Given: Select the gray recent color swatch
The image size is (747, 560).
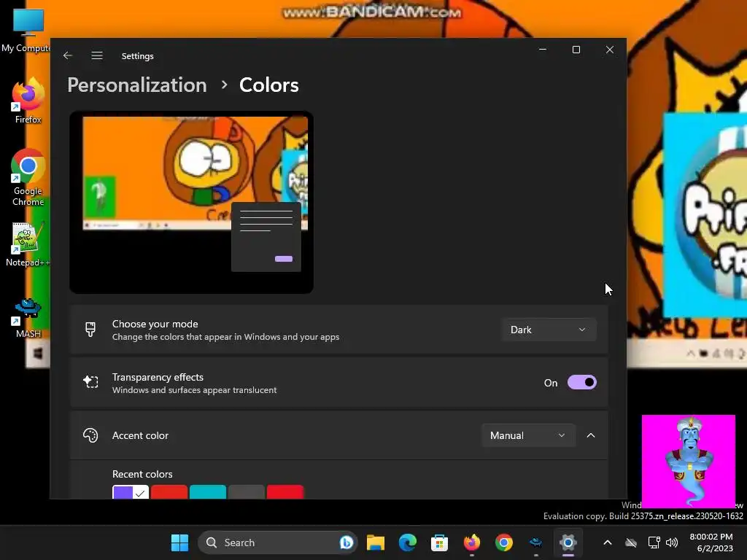Looking at the screenshot, I should pyautogui.click(x=247, y=492).
